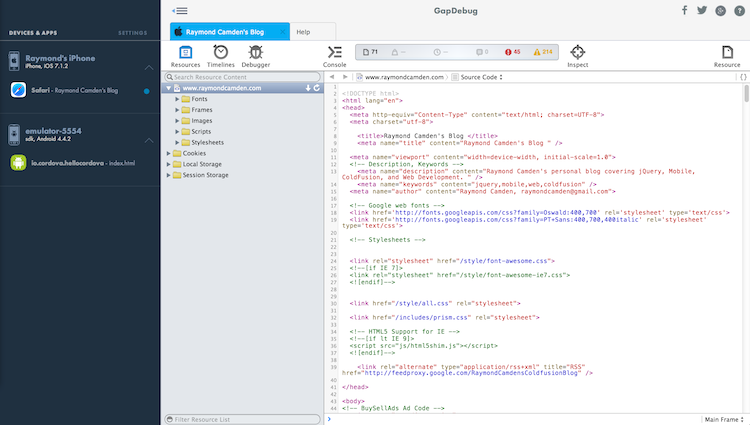Click the html5shim.js script line
The width and height of the screenshot is (750, 425).
click(423, 346)
